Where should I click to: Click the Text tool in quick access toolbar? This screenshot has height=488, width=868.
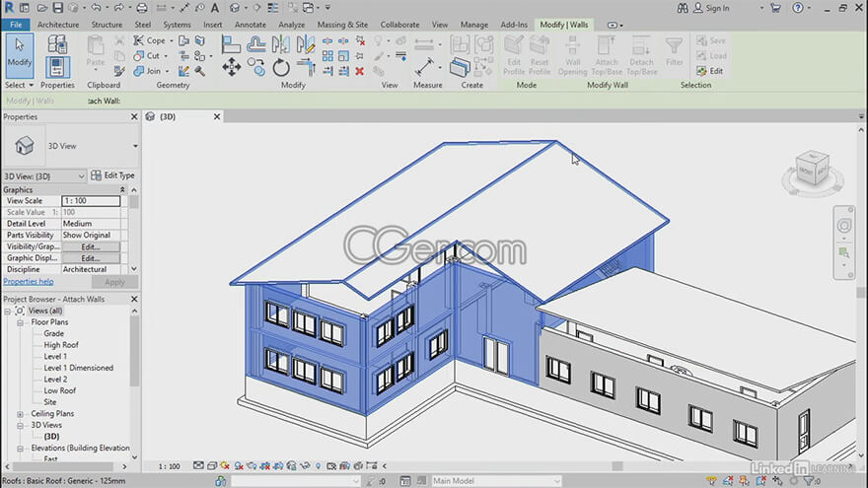pyautogui.click(x=215, y=8)
